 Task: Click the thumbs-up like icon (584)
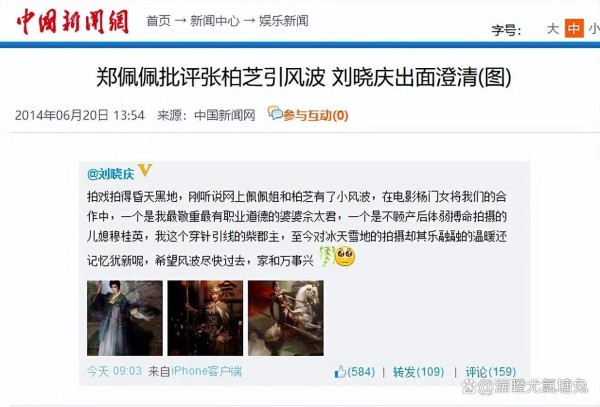(340, 371)
